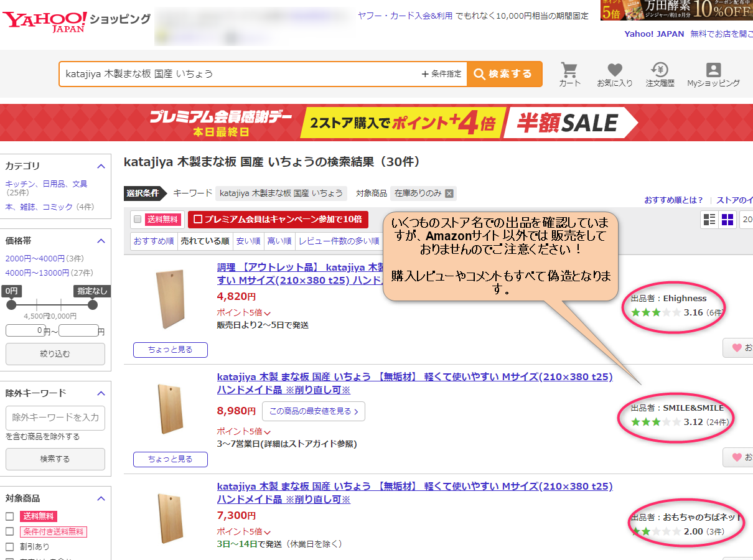Open the 4,820円 product thumbnail
Screen dimensions: 753x560
point(171,299)
